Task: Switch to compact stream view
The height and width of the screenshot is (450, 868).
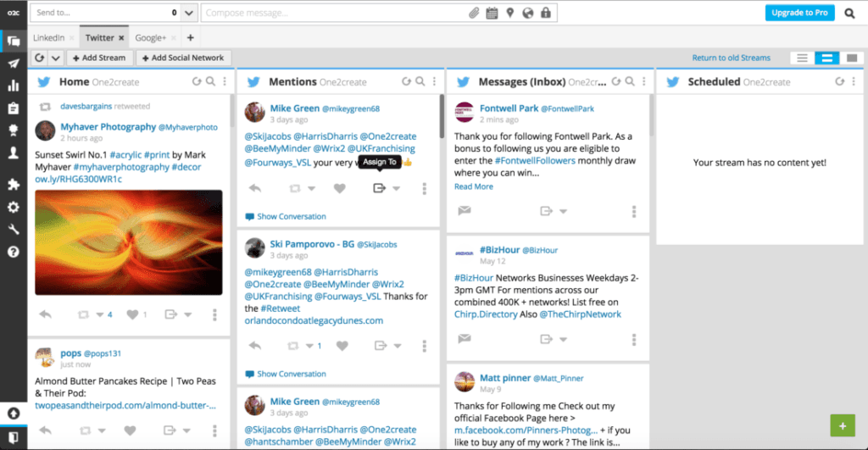Action: coord(802,58)
